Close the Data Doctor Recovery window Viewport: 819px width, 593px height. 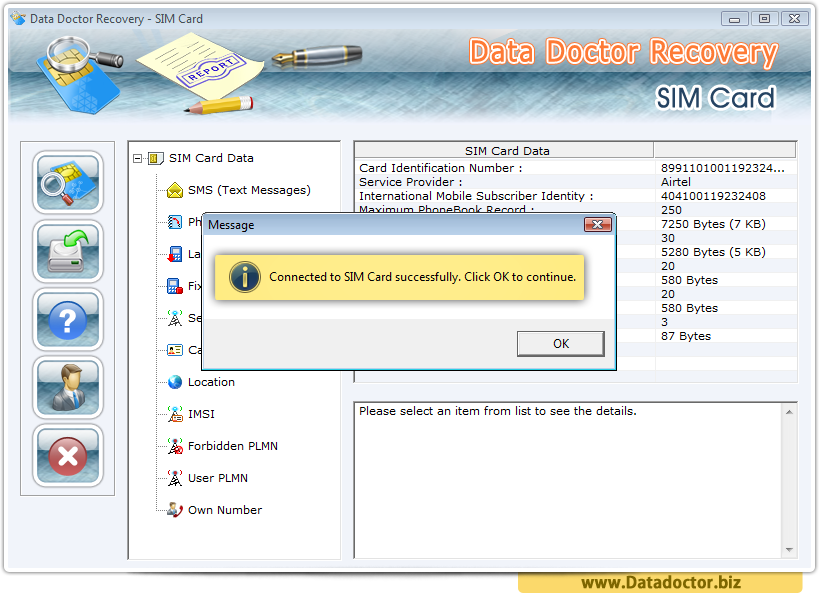tap(794, 19)
